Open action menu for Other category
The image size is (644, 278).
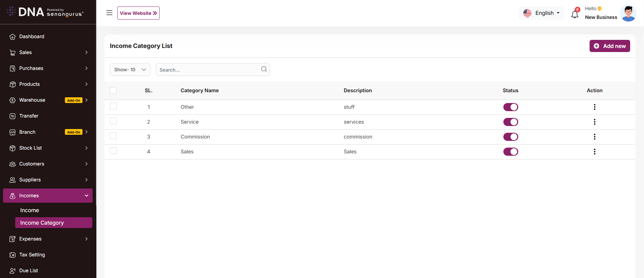[x=594, y=107]
